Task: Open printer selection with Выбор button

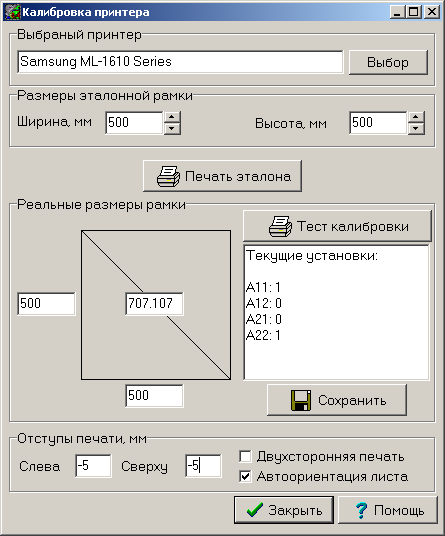Action: pyautogui.click(x=388, y=62)
